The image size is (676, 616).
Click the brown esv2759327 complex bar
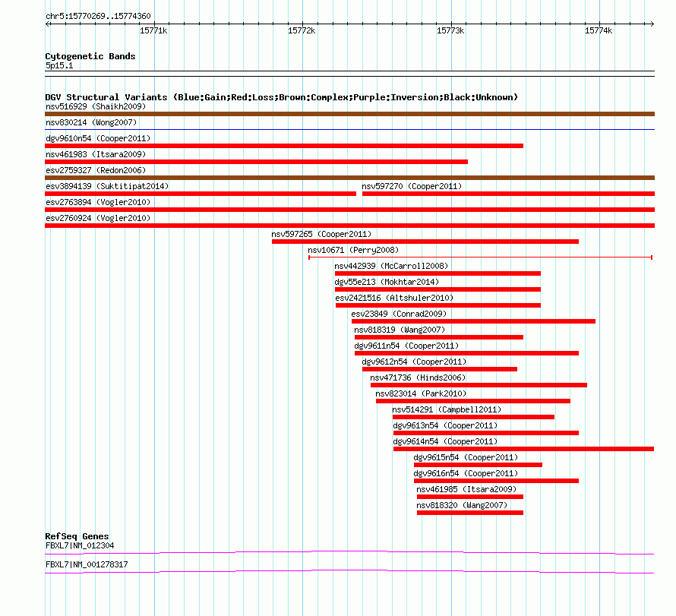pyautogui.click(x=349, y=178)
